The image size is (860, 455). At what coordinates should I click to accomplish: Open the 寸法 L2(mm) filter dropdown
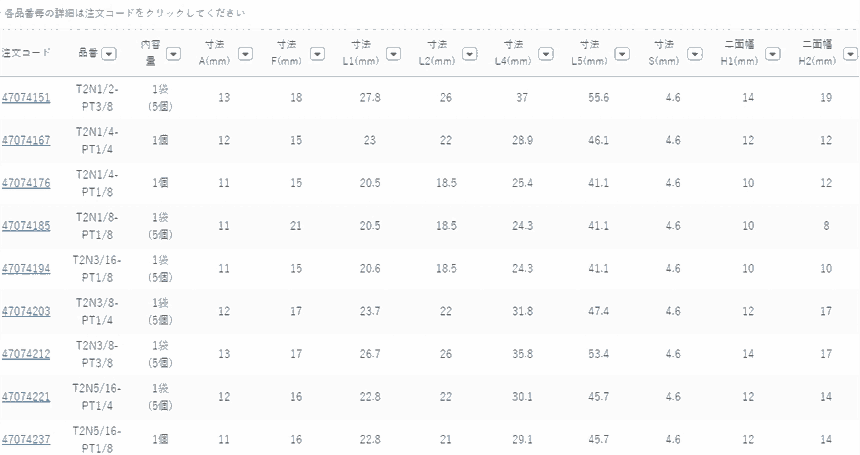(x=468, y=53)
